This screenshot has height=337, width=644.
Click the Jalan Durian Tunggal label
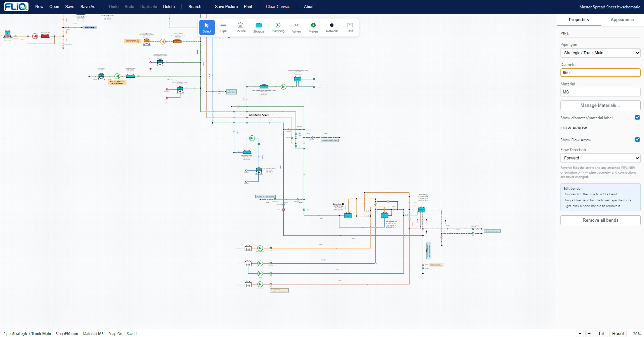click(259, 115)
